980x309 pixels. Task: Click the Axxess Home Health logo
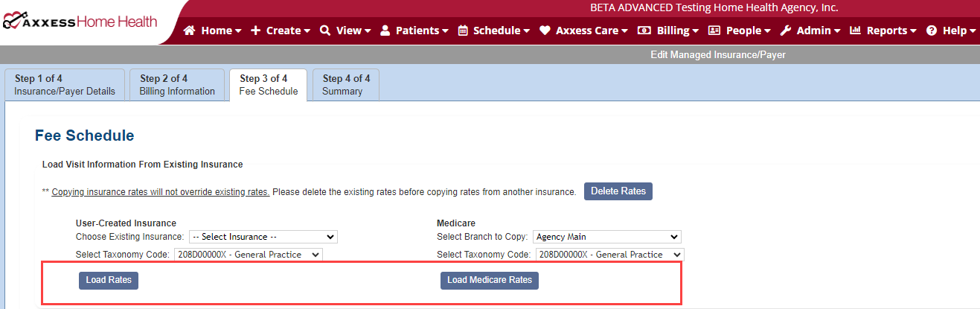(x=80, y=21)
